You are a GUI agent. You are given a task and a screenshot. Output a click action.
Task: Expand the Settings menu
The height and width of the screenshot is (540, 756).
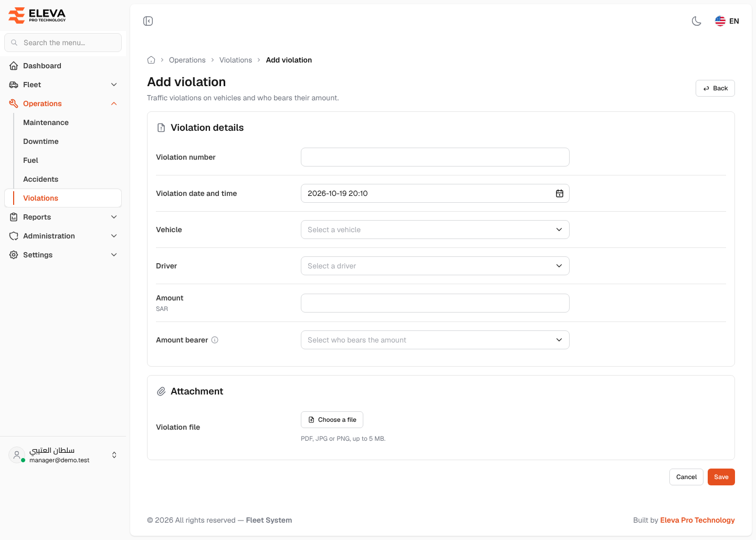tap(63, 255)
